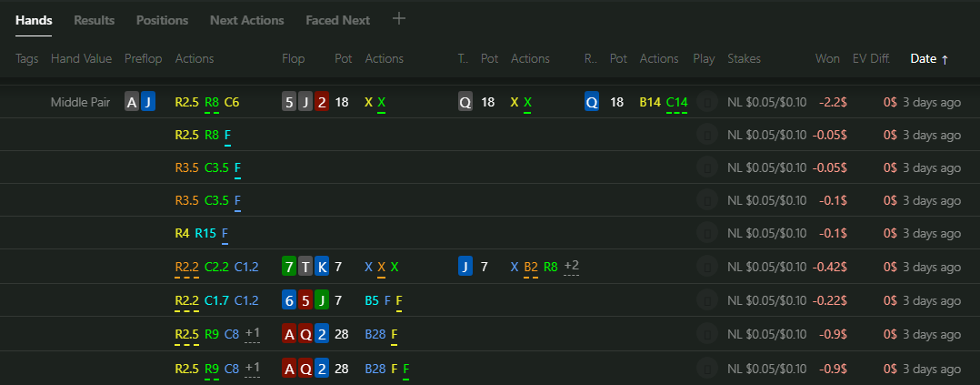Click the Hand Value column header

81,59
